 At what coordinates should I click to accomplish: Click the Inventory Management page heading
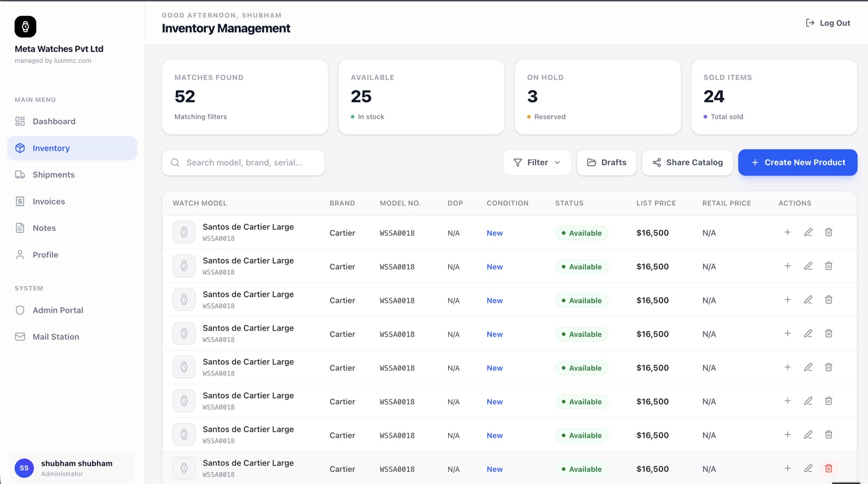pos(226,28)
